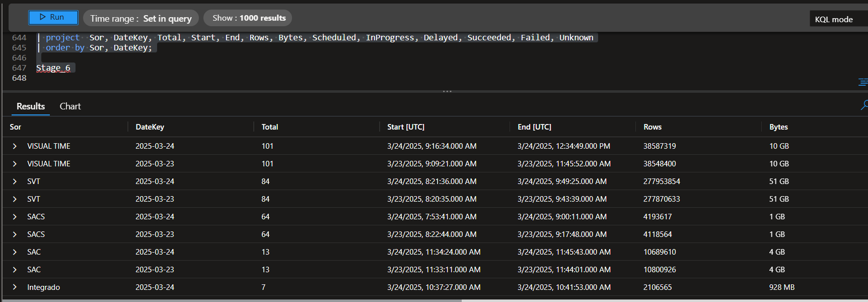The width and height of the screenshot is (868, 302).
Task: Click the project line 644 in editor
Action: (317, 37)
